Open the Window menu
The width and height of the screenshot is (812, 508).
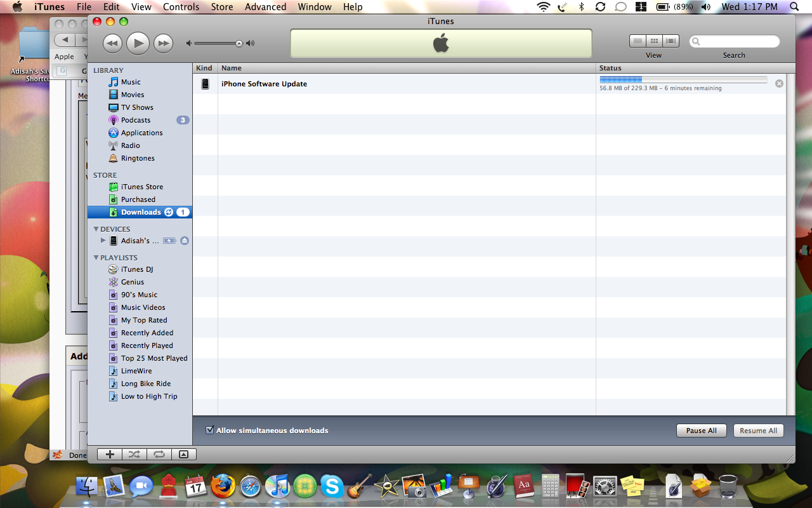coord(315,7)
